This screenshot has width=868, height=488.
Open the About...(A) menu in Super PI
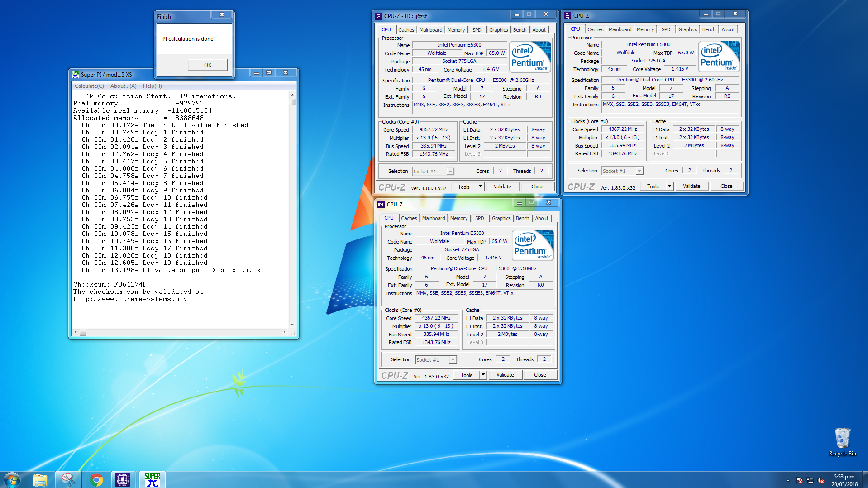pos(124,86)
